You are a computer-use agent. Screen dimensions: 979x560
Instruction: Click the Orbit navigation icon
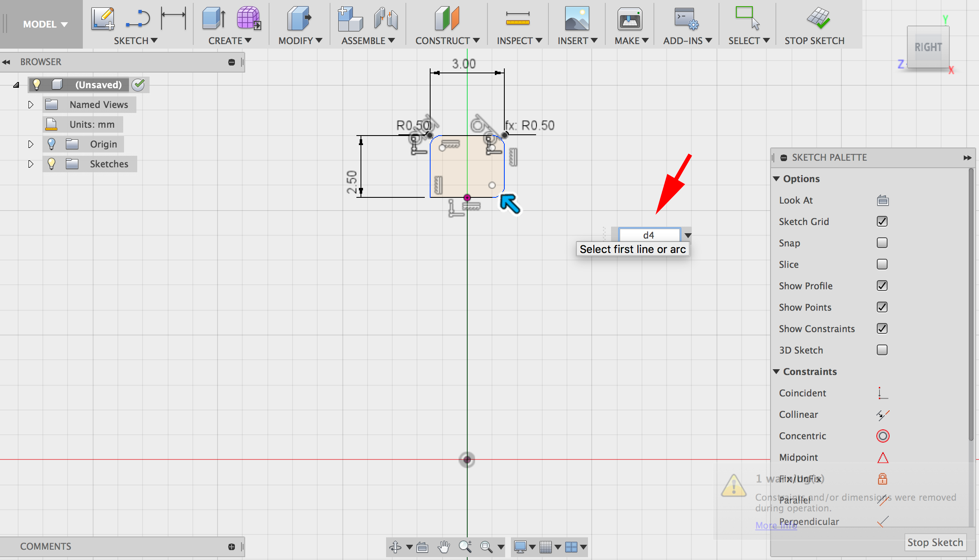tap(395, 547)
